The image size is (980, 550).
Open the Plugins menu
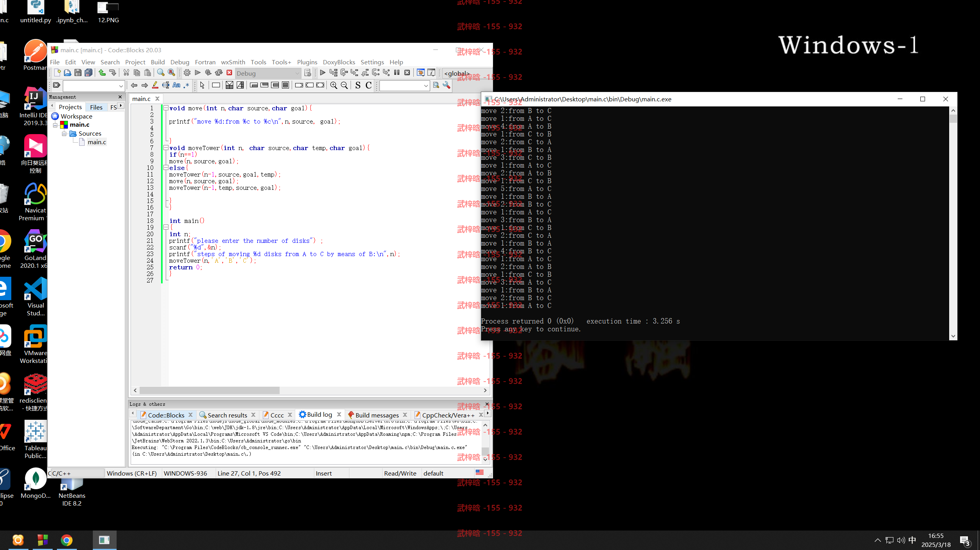point(307,62)
